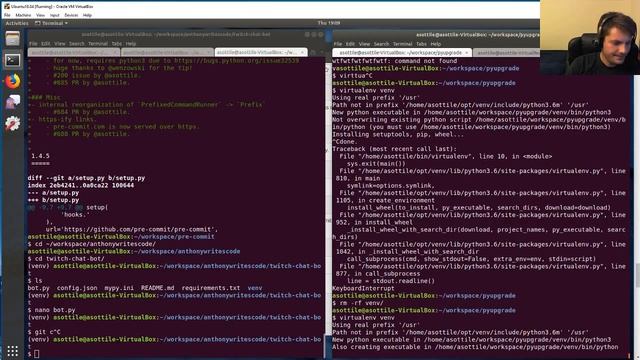Click the '1.4.5' version heading
Viewport: 640px width, 360px height.
point(40,156)
